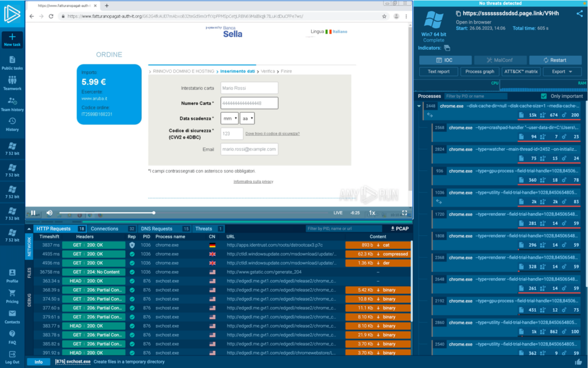This screenshot has width=588, height=368.
Task: Click the Restart button
Action: point(555,60)
